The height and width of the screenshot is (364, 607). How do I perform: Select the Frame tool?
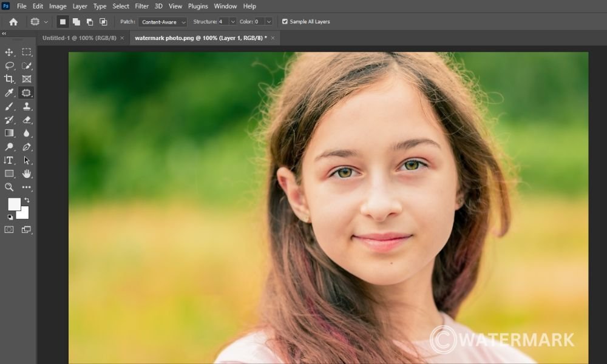[26, 79]
